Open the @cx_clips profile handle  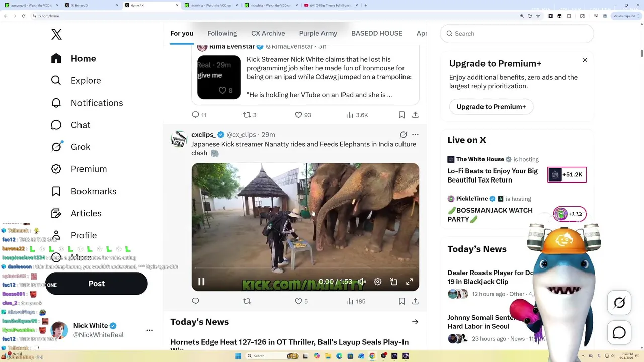[x=241, y=135]
